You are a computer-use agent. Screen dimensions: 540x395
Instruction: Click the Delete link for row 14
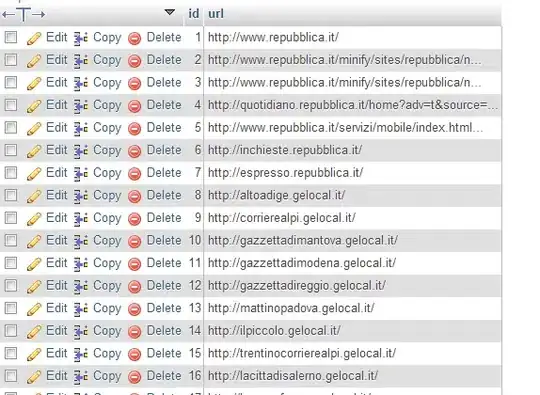(x=164, y=330)
